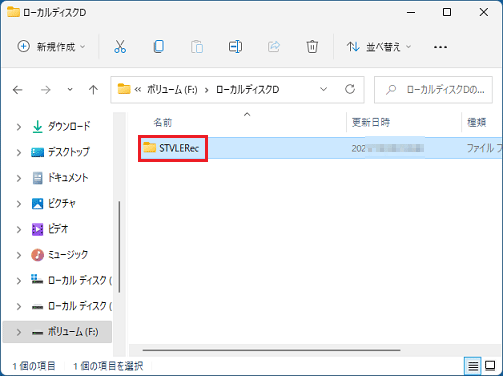
Task: Click the Share icon in toolbar
Action: click(274, 47)
